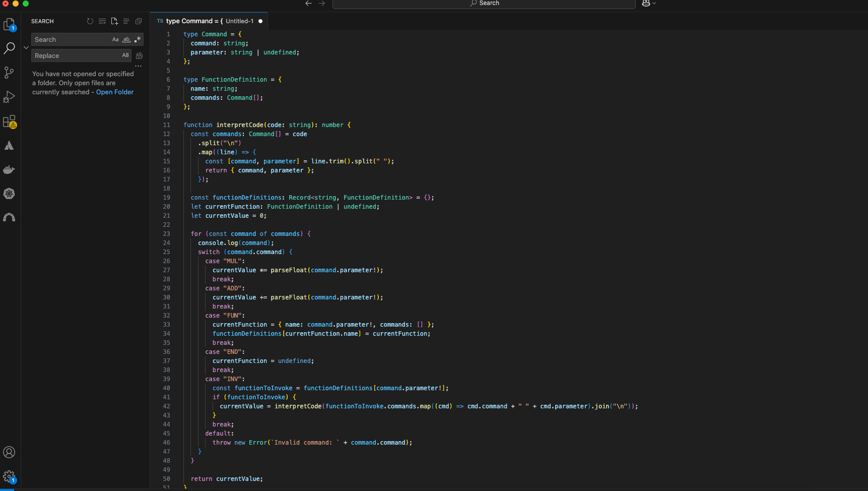Toggle Match Case in search box
The image size is (868, 491).
click(x=115, y=39)
